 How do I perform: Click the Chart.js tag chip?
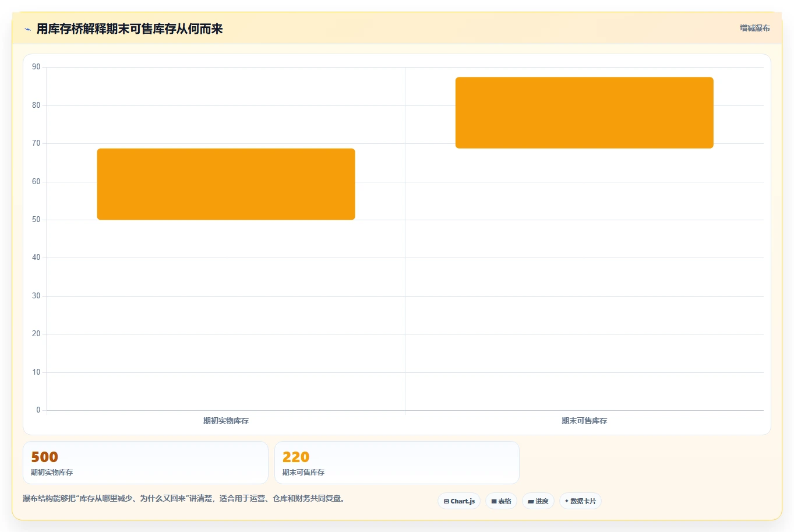pyautogui.click(x=459, y=501)
